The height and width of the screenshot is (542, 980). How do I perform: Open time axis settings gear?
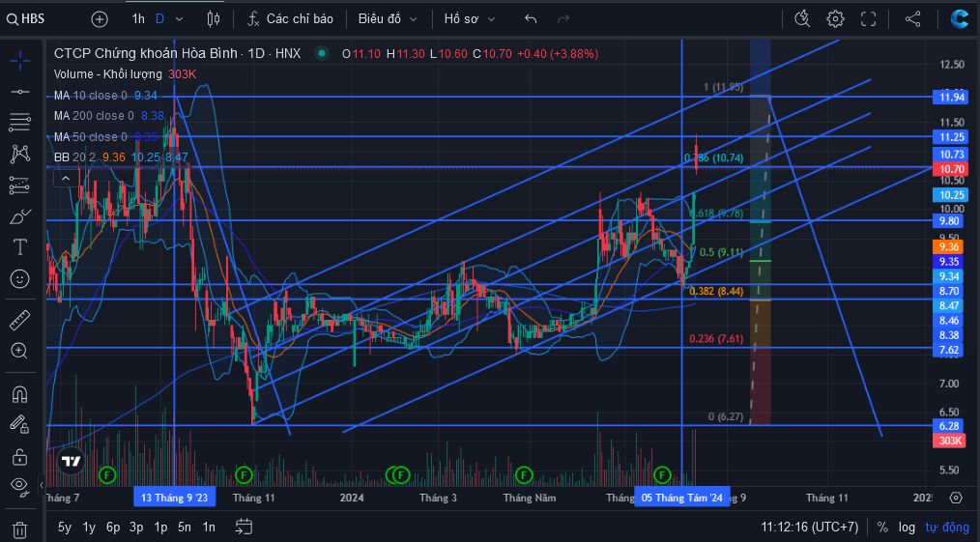click(x=956, y=498)
